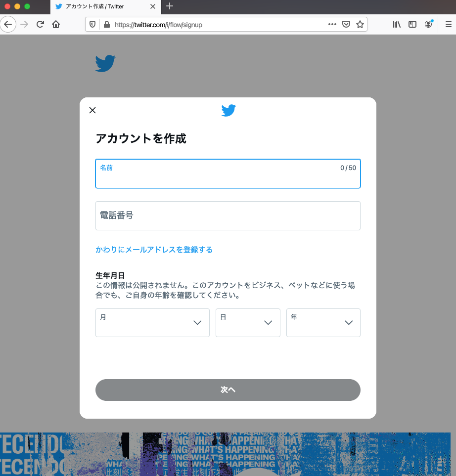This screenshot has height=476, width=456.
Task: Focus the 名前 name input field
Action: point(228,173)
